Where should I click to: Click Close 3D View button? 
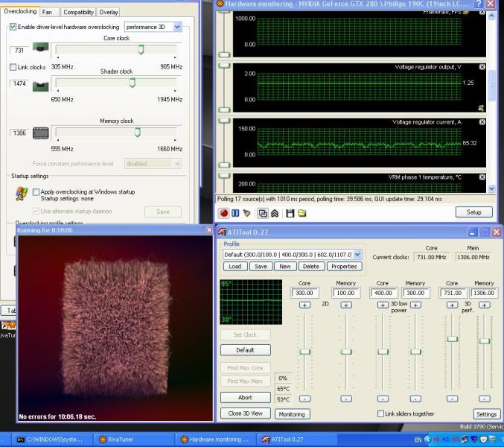click(245, 413)
